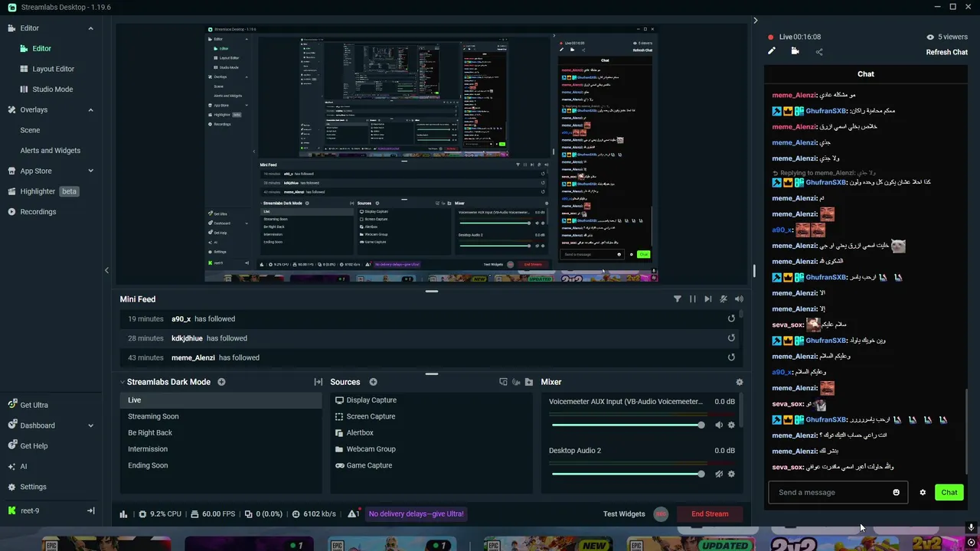The height and width of the screenshot is (551, 980).
Task: Click Get Ultra in the sidebar
Action: tap(27, 405)
